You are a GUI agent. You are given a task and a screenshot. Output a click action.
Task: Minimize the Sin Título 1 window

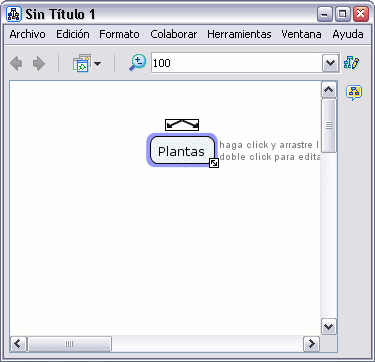[x=324, y=14]
